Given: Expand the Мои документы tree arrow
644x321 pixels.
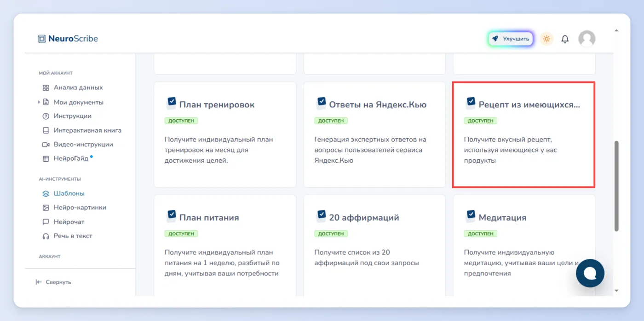Looking at the screenshot, I should [39, 102].
